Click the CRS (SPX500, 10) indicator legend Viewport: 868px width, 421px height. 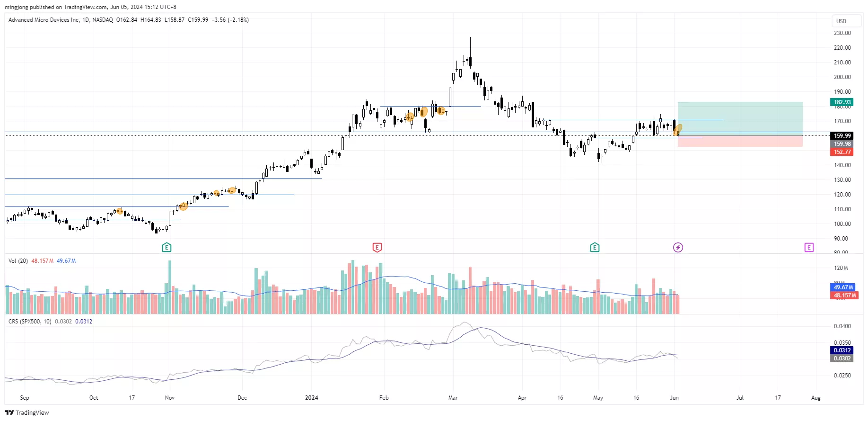30,322
